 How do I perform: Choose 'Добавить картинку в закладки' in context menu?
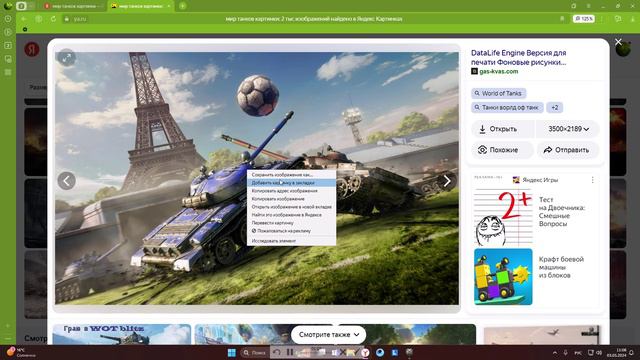[x=291, y=183]
